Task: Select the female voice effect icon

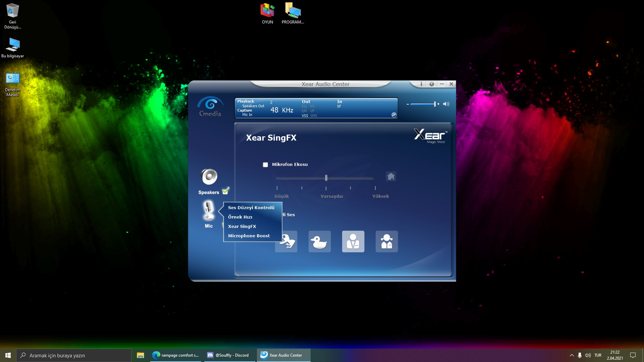Action: (386, 241)
